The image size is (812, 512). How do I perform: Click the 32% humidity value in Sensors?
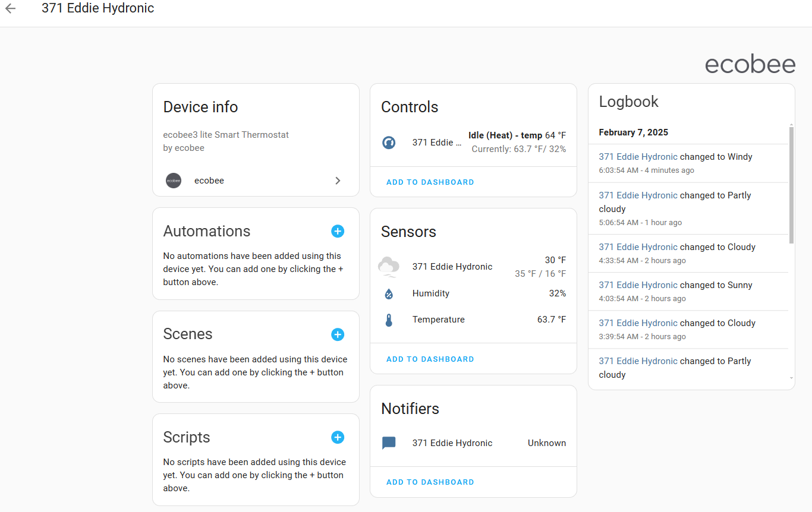point(558,293)
